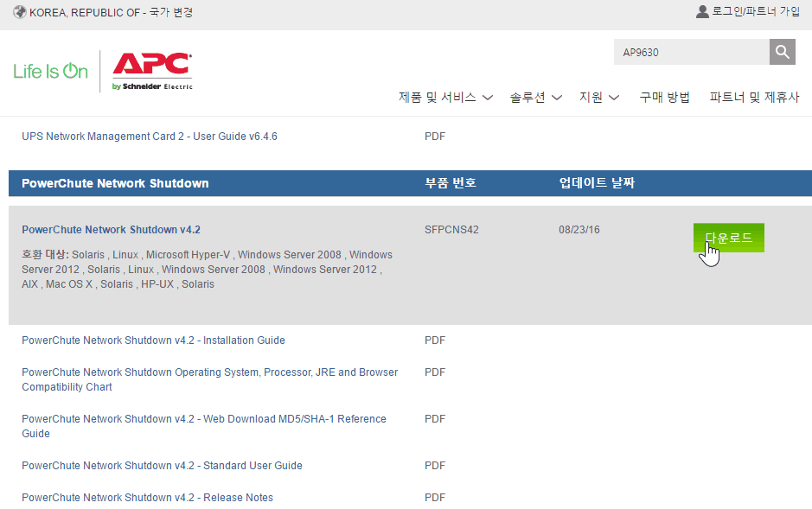This screenshot has width=812, height=509.
Task: Open the v4.2 Standard User Guide link
Action: pyautogui.click(x=162, y=466)
